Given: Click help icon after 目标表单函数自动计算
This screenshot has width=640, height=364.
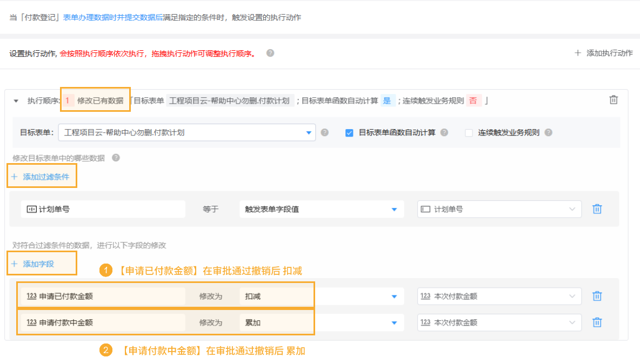Looking at the screenshot, I should coord(444,132).
